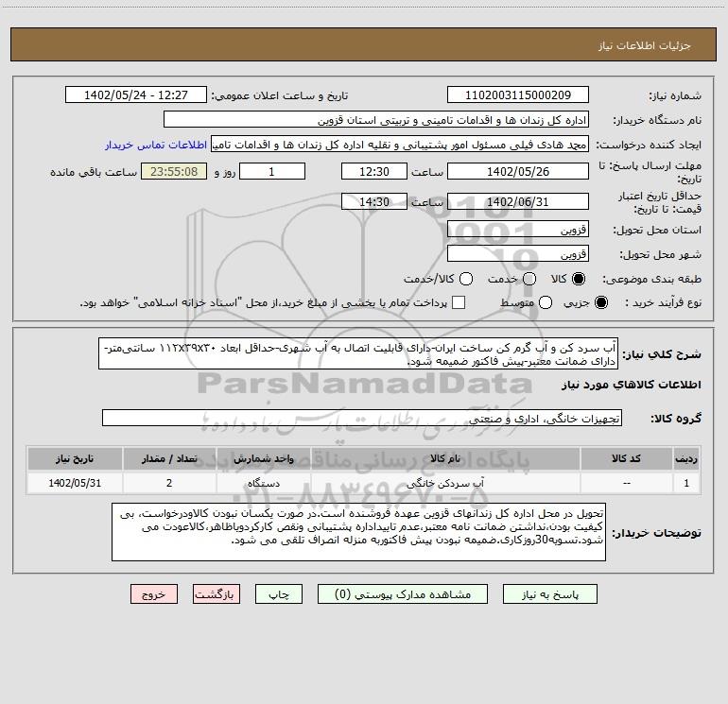Select the متوسط purchase type radio

click(546, 302)
